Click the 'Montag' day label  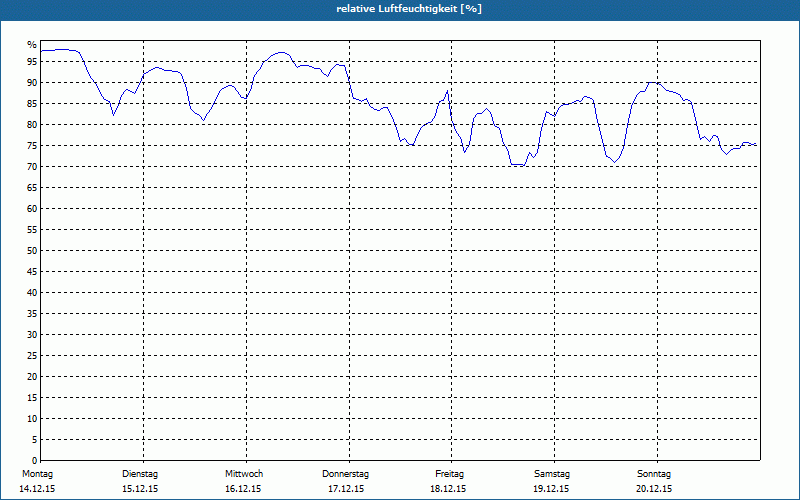click(37, 474)
